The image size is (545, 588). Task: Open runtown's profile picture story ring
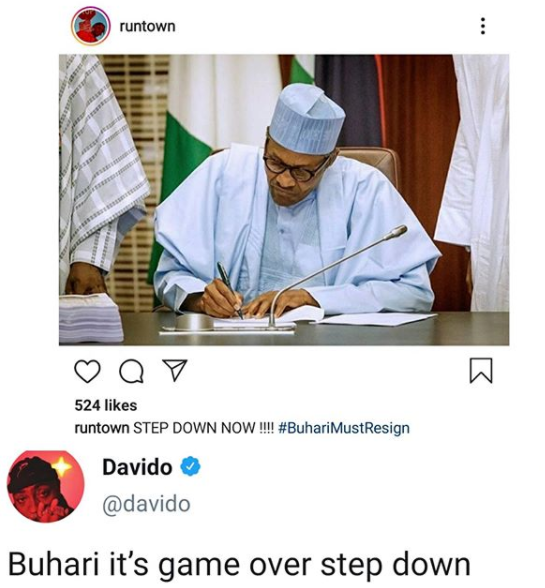coord(90,26)
